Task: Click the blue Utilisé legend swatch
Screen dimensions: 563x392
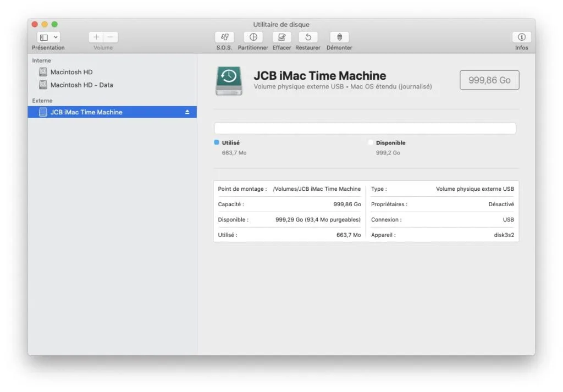Action: (218, 142)
